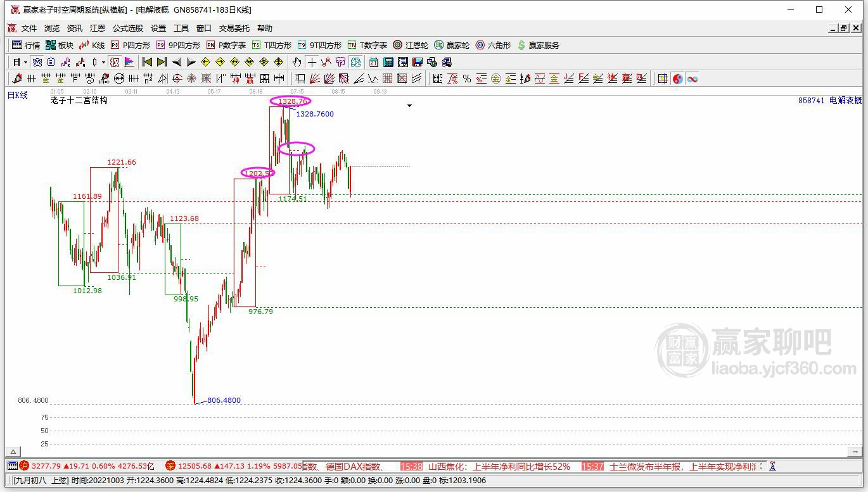Image resolution: width=868 pixels, height=492 pixels.
Task: Open the 文件 menu
Action: (29, 28)
